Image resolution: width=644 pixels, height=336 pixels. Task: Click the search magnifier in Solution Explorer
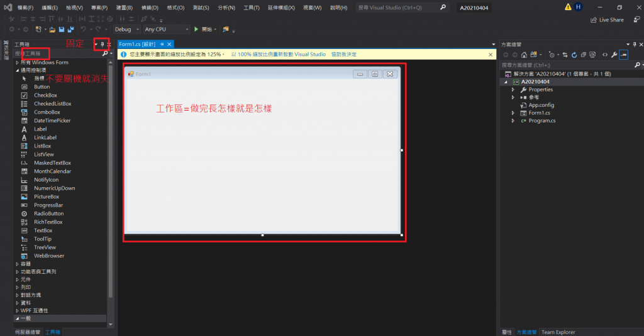coord(637,65)
